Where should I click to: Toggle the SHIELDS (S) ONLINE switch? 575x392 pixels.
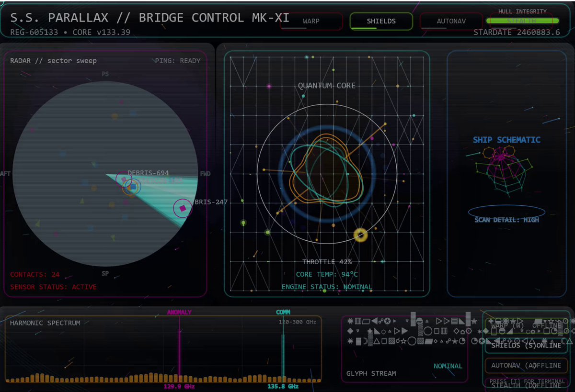click(526, 345)
